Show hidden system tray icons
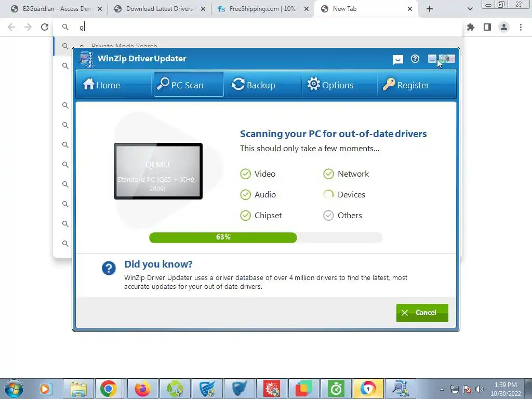 click(x=442, y=389)
